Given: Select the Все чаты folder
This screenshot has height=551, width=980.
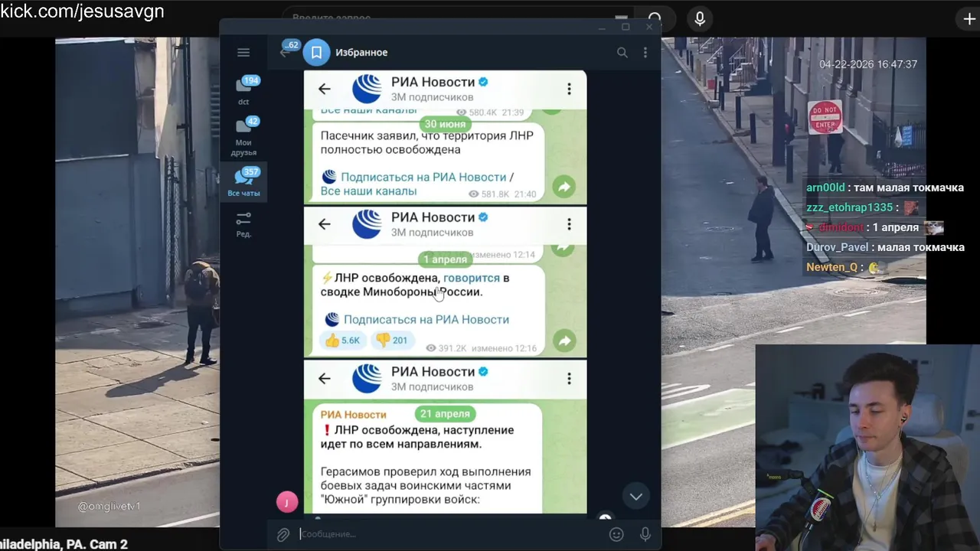Looking at the screenshot, I should [x=243, y=182].
